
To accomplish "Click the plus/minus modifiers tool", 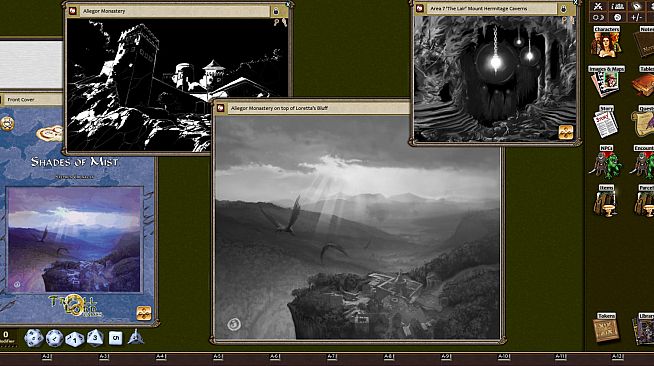I will 636,17.
